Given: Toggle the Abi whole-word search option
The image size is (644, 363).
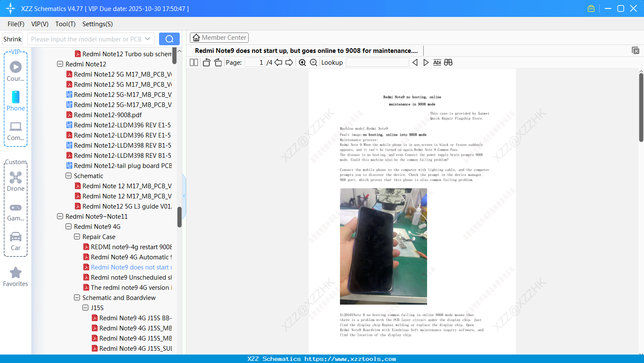Looking at the screenshot, I should click(437, 62).
